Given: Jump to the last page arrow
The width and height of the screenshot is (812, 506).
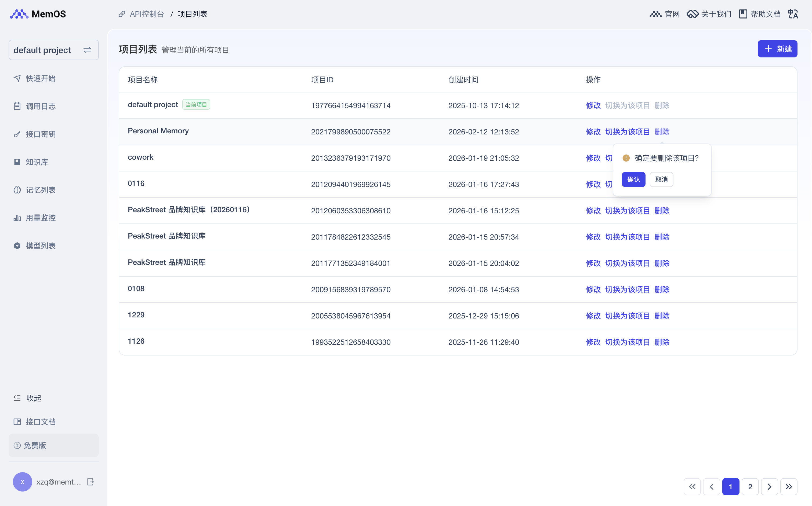Looking at the screenshot, I should 789,487.
